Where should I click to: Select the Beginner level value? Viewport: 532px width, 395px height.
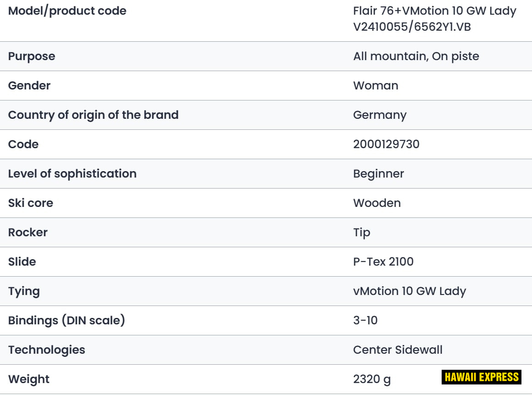coord(378,174)
